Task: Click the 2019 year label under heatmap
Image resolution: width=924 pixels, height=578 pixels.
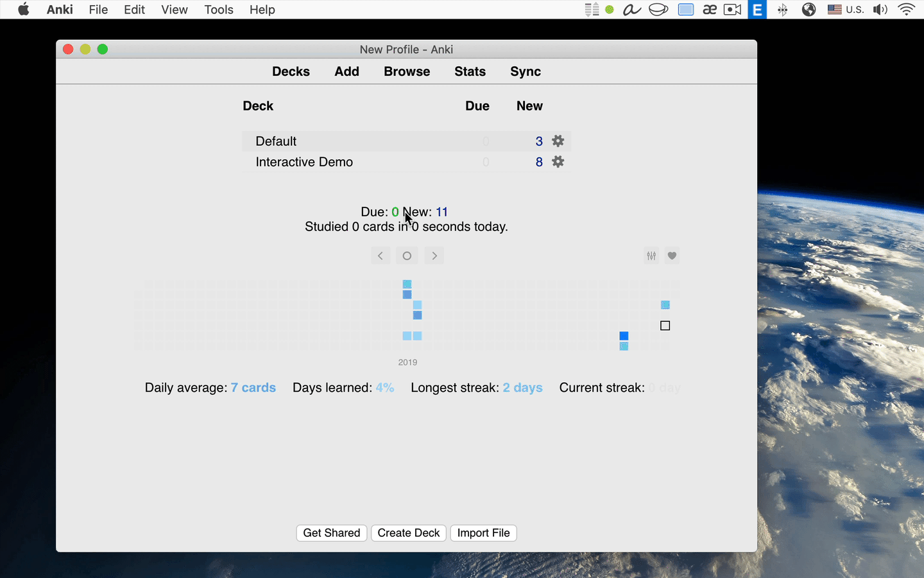Action: 407,362
